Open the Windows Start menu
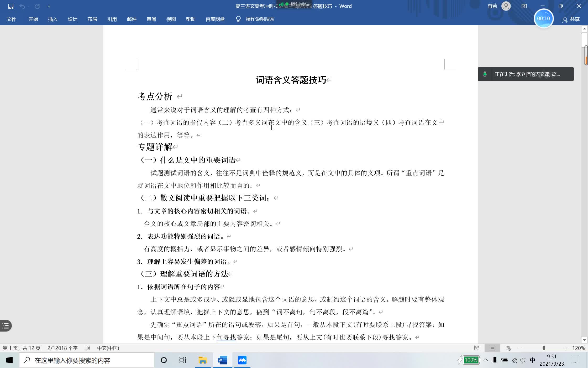Viewport: 588px width, 368px height. (x=9, y=360)
